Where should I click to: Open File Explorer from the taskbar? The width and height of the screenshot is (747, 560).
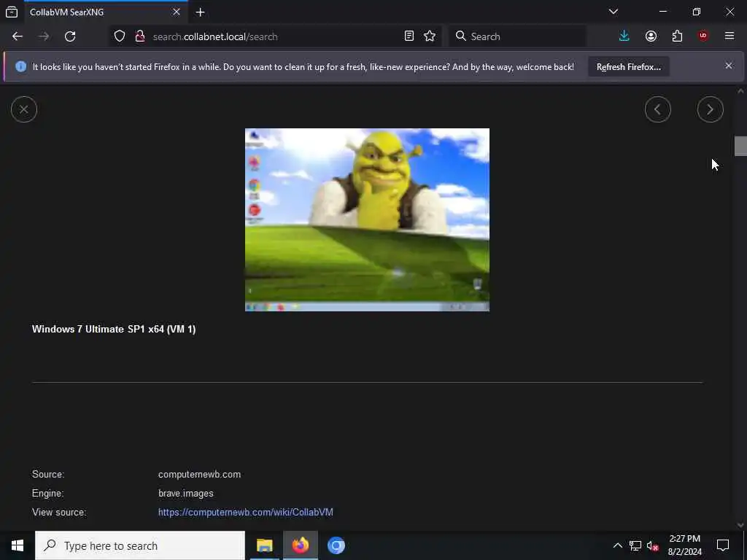pos(264,545)
